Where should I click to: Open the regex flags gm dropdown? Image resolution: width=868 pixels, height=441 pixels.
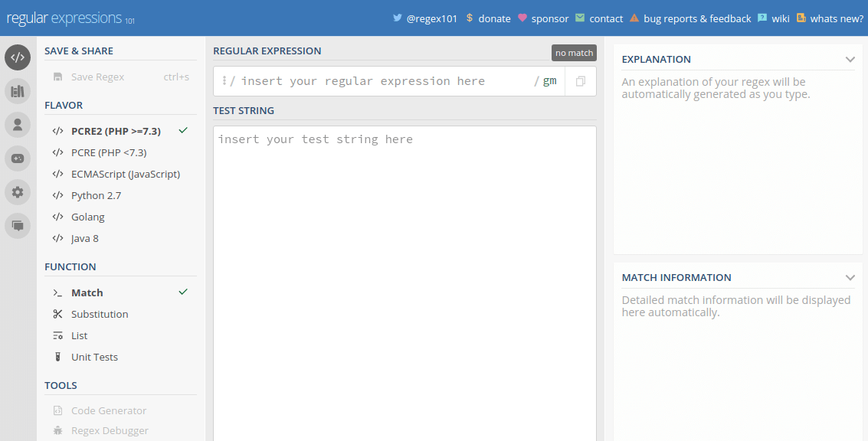coord(549,80)
